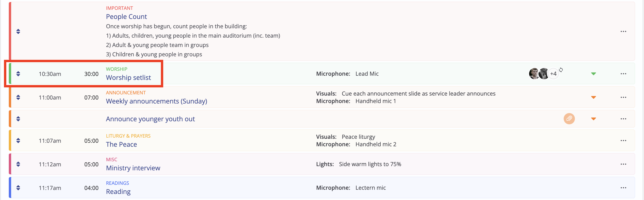Open the three-dot menu for People Count
The image size is (644, 200).
pyautogui.click(x=623, y=32)
